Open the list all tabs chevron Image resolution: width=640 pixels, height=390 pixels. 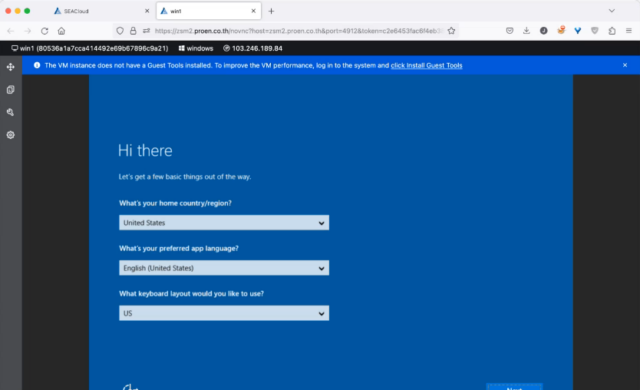click(611, 11)
